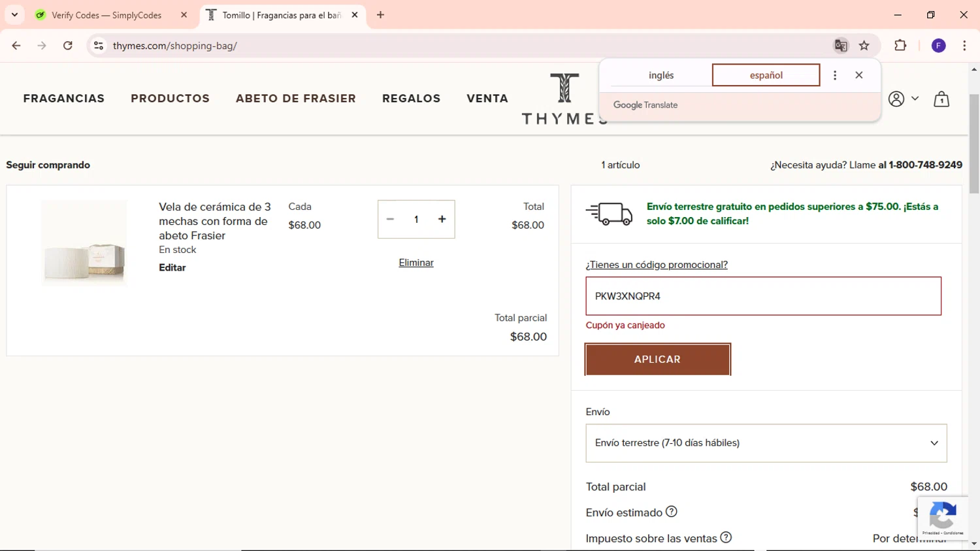Decrease quantity with the minus button

pos(390,219)
